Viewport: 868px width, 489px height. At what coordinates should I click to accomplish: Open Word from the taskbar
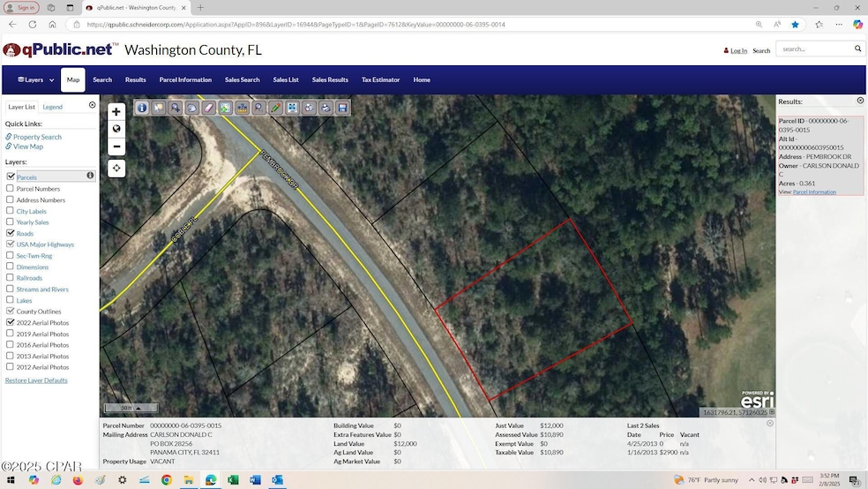pyautogui.click(x=255, y=480)
